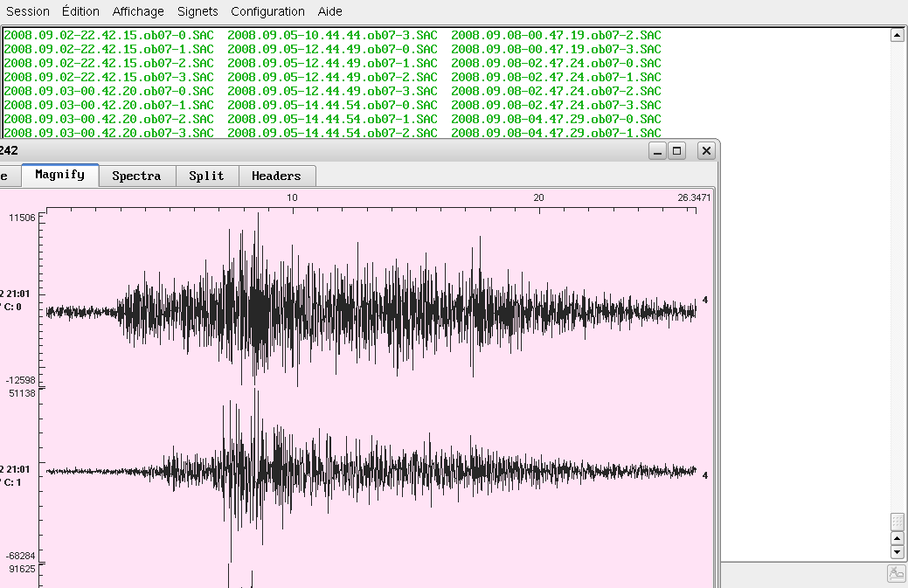Open the Aide help menu
Screen dimensions: 908x588
point(330,11)
